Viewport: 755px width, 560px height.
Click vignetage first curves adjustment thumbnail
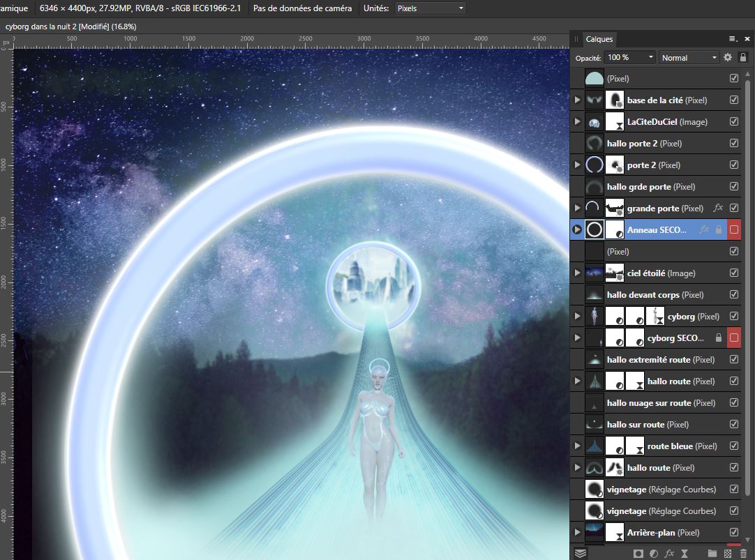(x=595, y=490)
